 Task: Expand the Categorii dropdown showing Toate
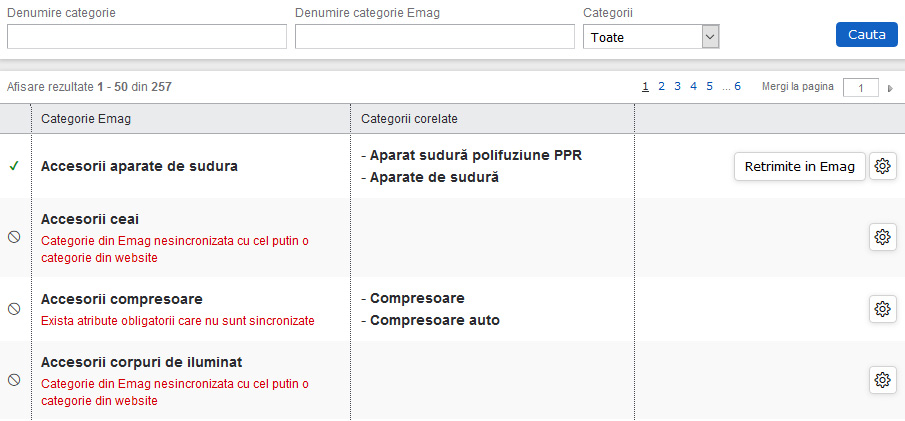pos(651,37)
